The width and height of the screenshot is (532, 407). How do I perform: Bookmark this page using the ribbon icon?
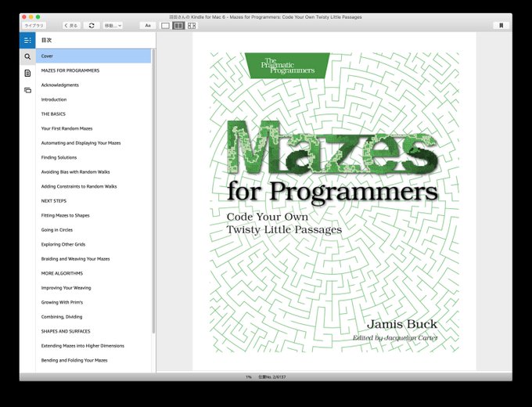[501, 26]
